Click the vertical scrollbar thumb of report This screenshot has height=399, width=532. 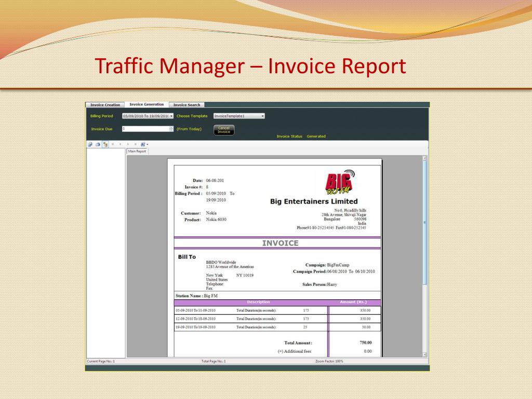(424, 222)
